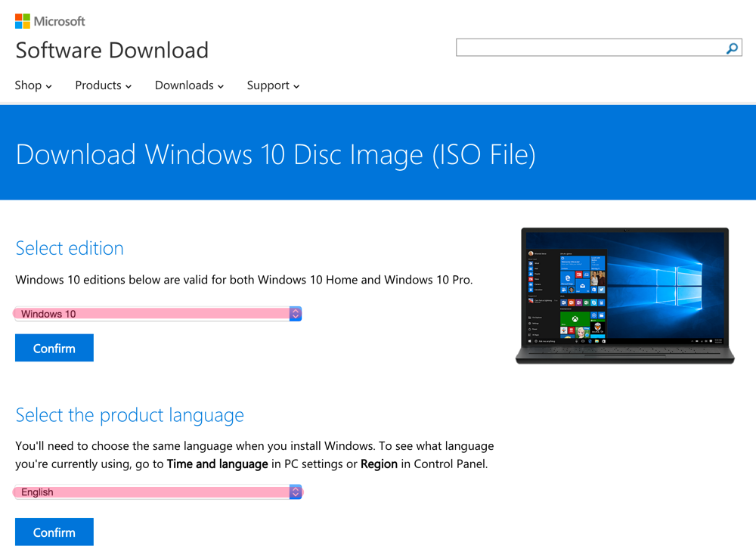The image size is (756, 552).
Task: Click the Software Download site title
Action: 112,51
